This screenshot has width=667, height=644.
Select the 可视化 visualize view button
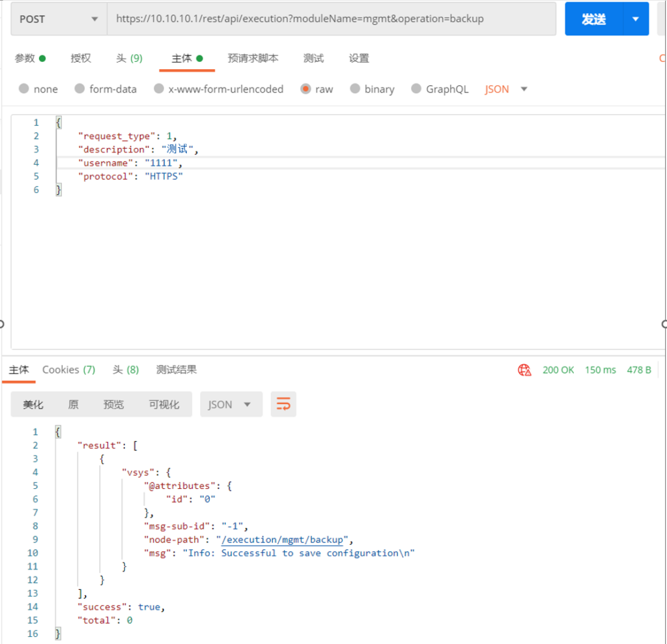coord(164,404)
